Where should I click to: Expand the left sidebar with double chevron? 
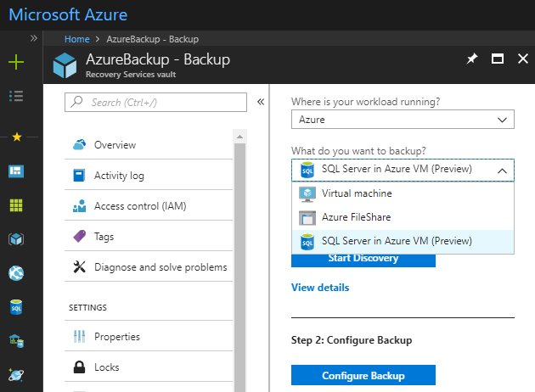[34, 38]
